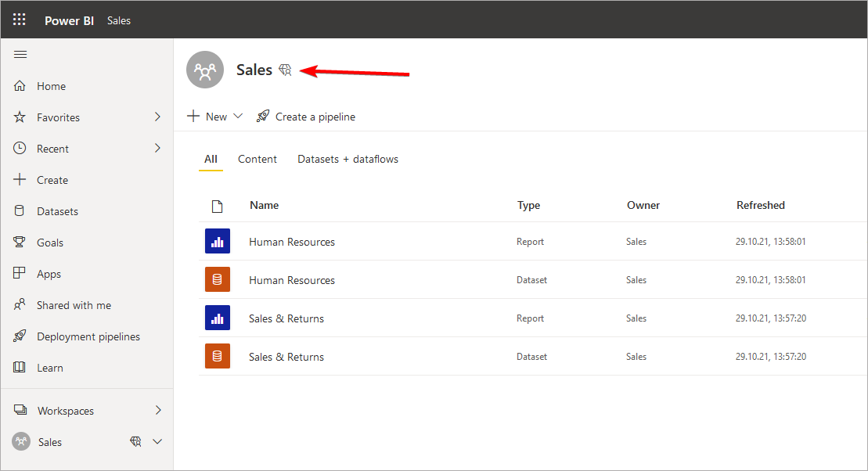Click the Sales workspace avatar icon
The image size is (868, 471).
point(205,70)
